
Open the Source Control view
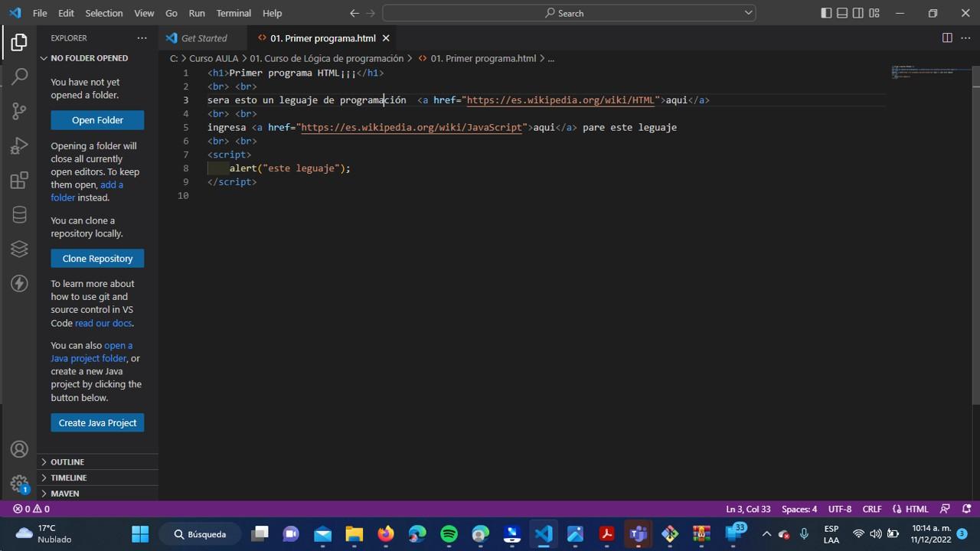[x=19, y=111]
